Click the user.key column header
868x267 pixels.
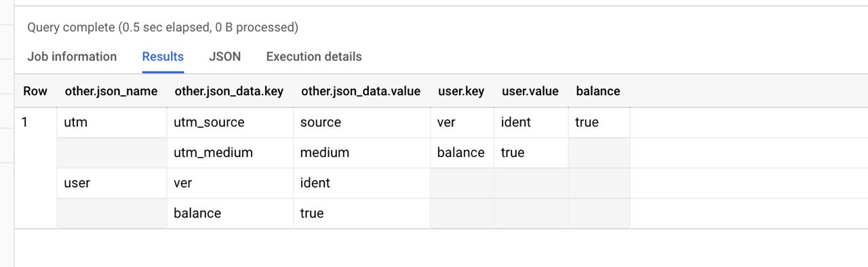point(460,91)
